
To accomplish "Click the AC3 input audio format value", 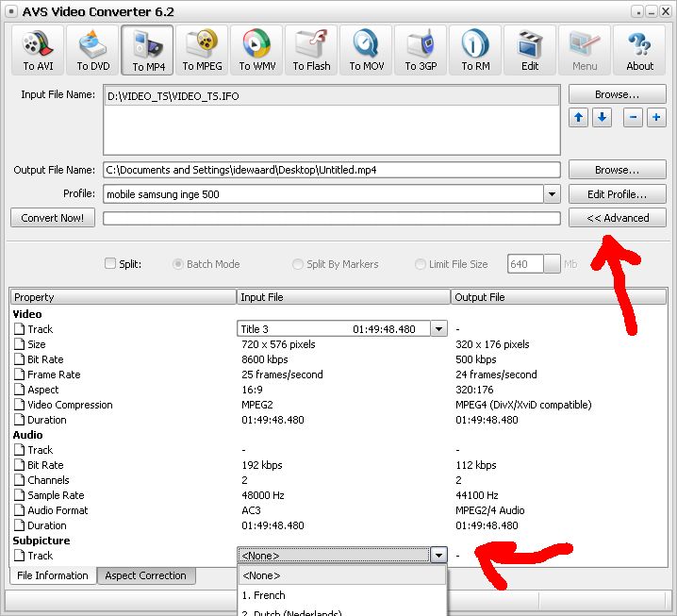I will [251, 510].
